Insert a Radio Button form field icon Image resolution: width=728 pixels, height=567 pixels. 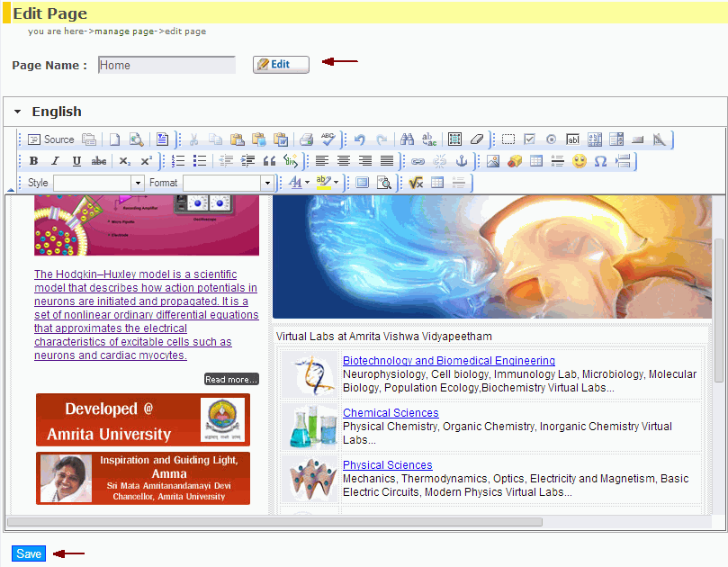tap(551, 139)
